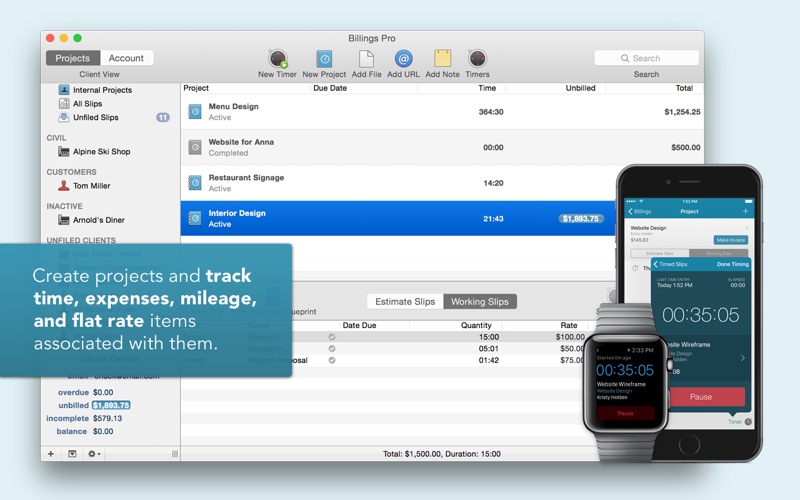Open the gear action menu dropdown
This screenshot has width=800, height=500.
[x=94, y=454]
